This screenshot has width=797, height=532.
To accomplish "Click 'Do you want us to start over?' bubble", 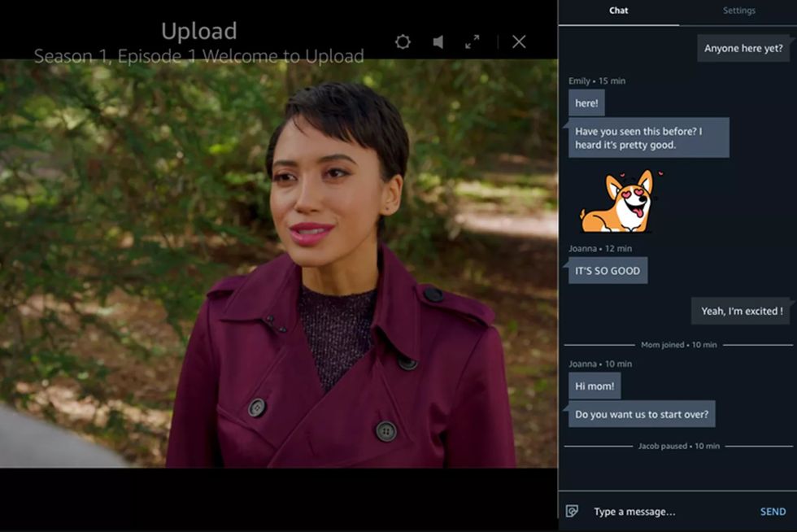I will pos(642,414).
